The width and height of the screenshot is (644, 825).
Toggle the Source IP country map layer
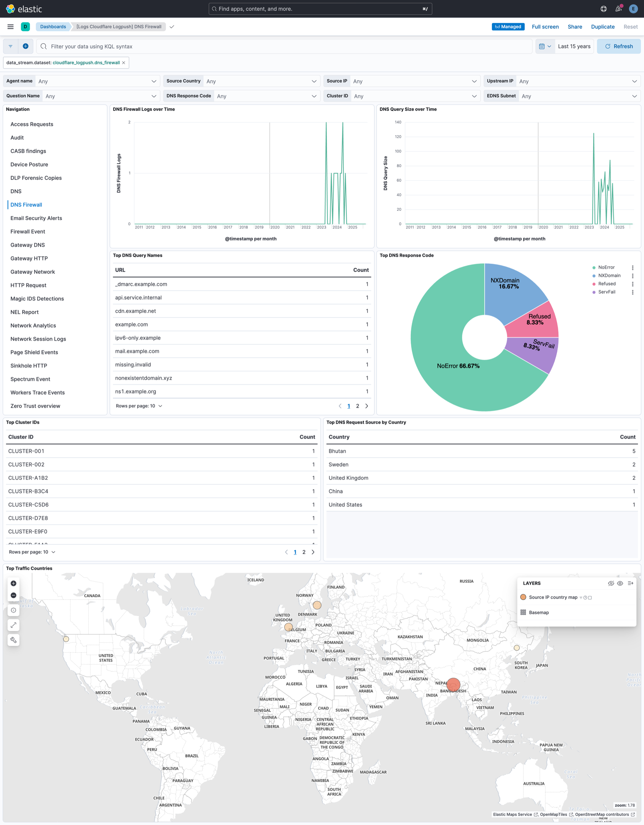pos(553,597)
